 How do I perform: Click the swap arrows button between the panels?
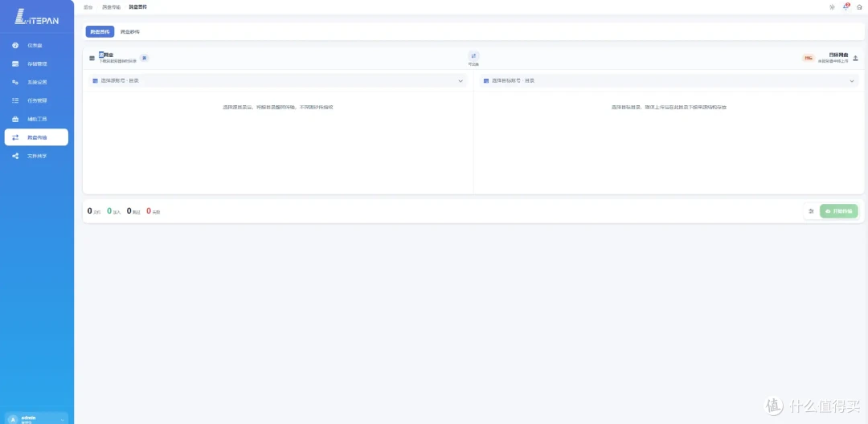tap(473, 56)
